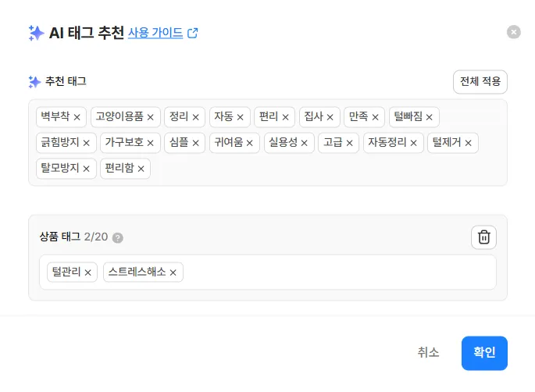Add the 털제거 recommended tag
Viewport: 535px width, 392px height.
point(447,143)
